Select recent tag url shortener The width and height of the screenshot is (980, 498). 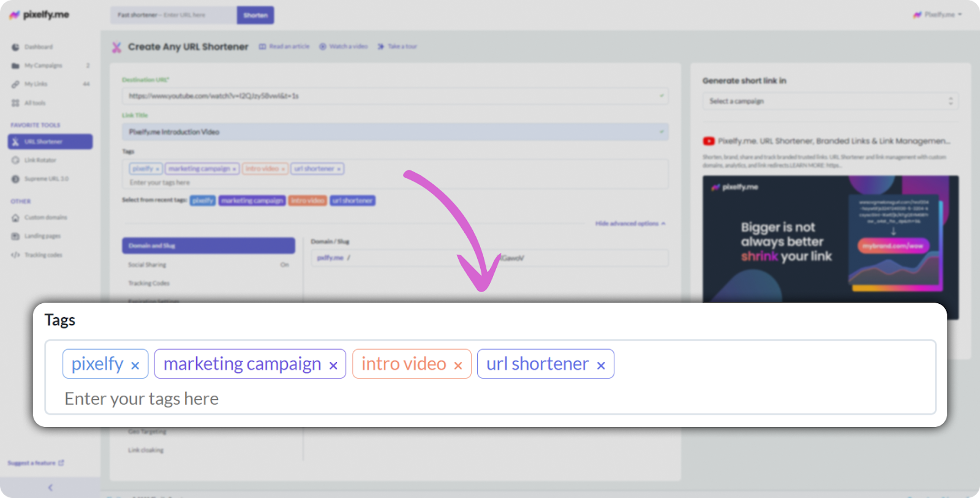coord(352,200)
